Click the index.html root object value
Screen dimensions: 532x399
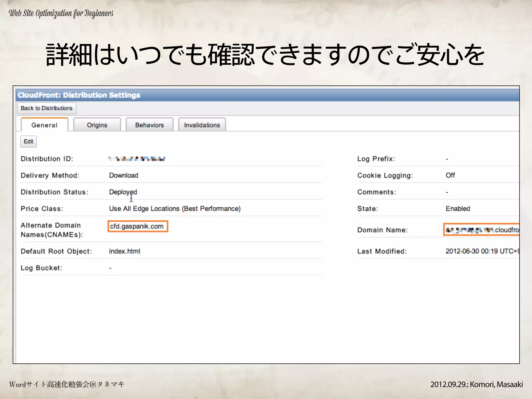[124, 251]
